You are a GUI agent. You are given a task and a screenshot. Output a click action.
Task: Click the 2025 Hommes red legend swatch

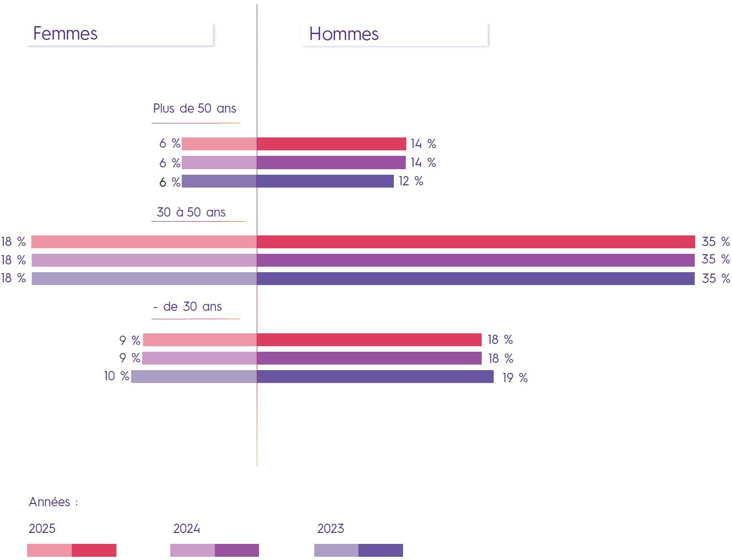pos(94,550)
